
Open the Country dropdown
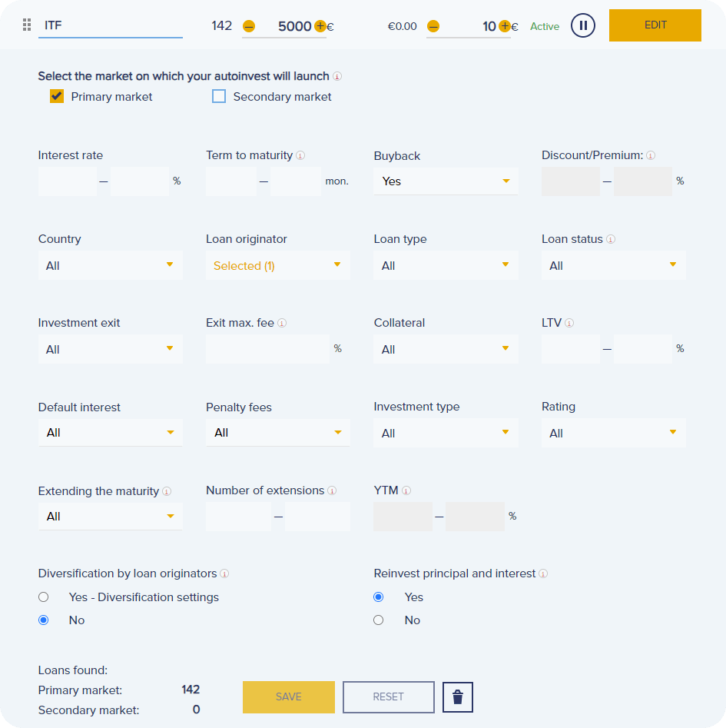[110, 266]
